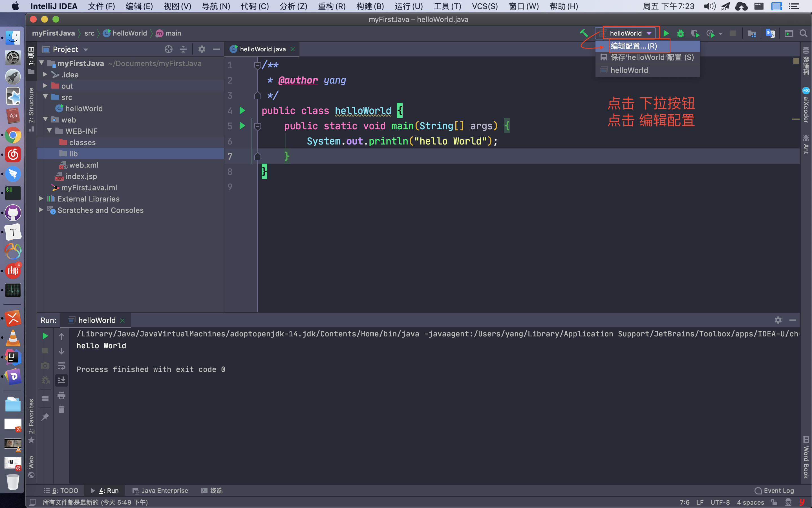Screen dimensions: 812x508
Task: Fold the main method at line 5
Action: pos(258,126)
